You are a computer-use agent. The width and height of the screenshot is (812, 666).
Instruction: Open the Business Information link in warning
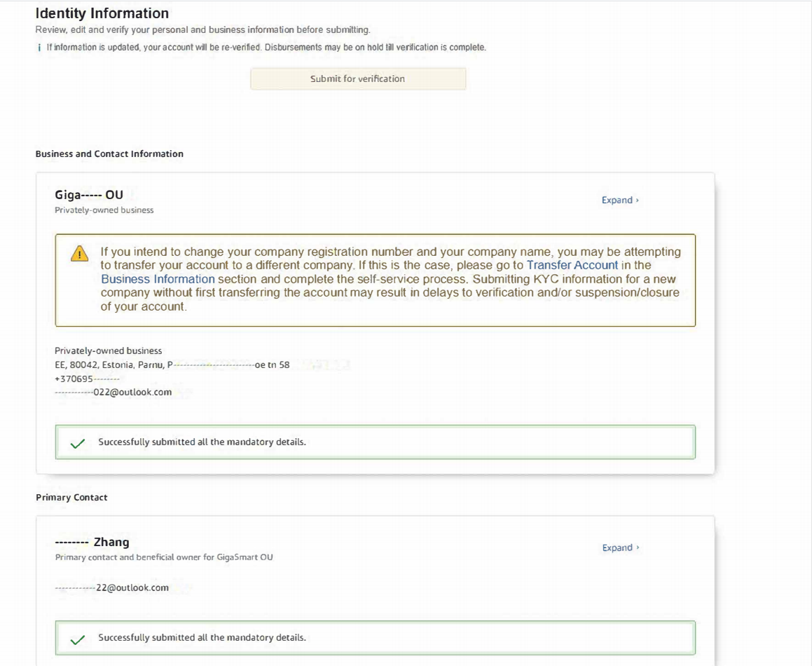click(158, 279)
